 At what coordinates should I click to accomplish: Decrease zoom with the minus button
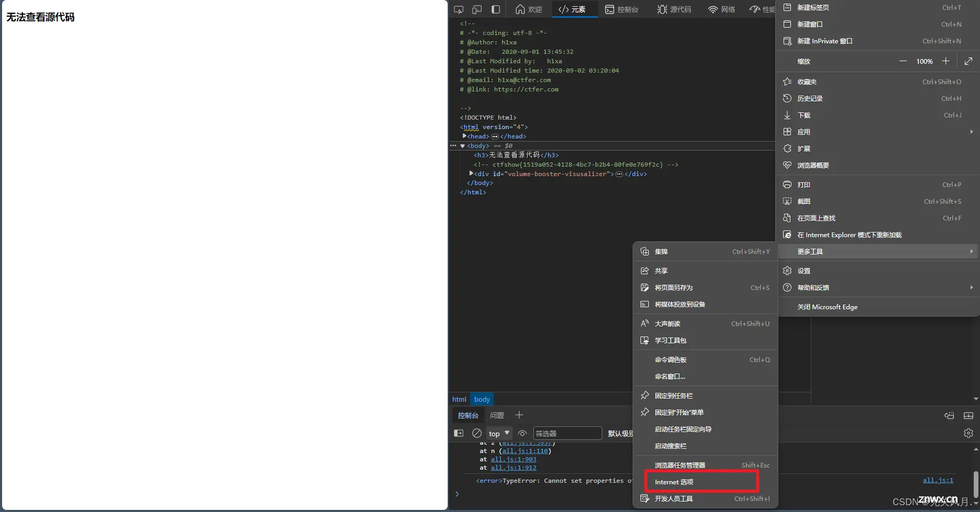pos(903,61)
